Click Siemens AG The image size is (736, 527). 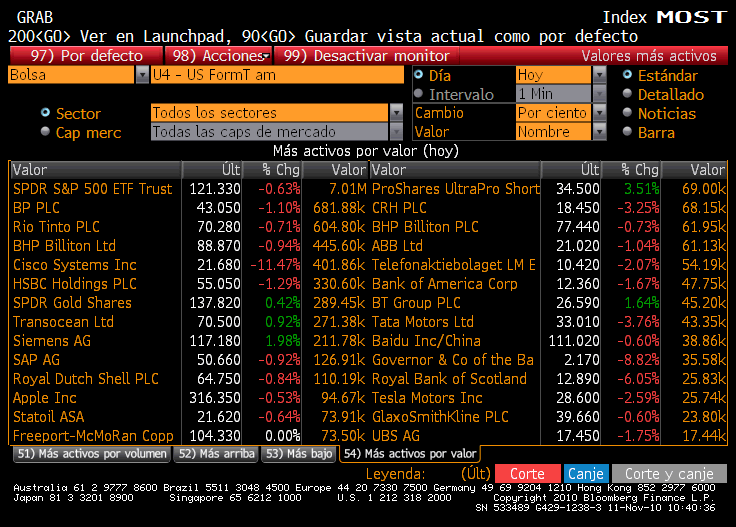[52, 341]
